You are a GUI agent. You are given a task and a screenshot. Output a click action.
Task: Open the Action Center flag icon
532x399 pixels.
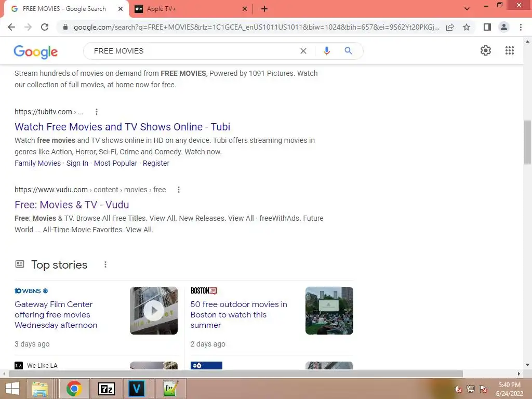click(x=483, y=389)
